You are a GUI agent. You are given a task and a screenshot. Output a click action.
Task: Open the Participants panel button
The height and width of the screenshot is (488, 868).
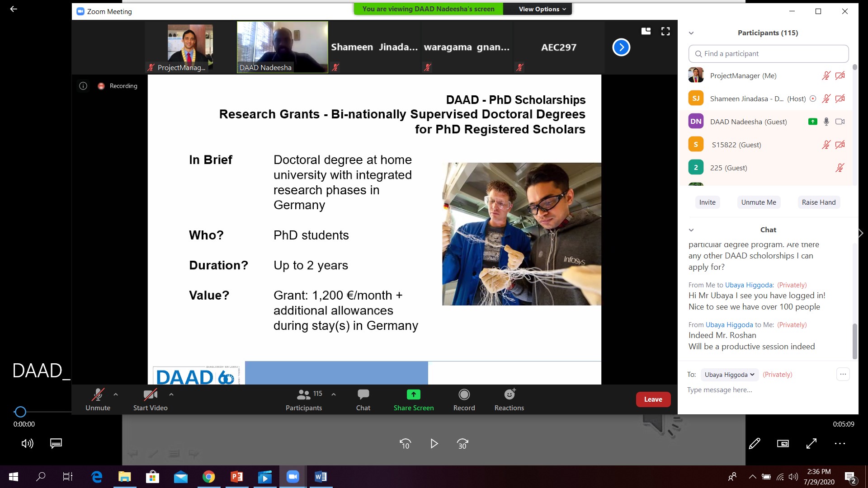coord(304,399)
